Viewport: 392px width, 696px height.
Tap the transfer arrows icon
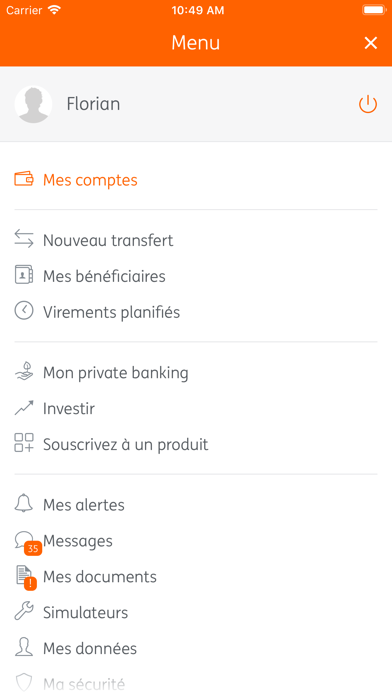(24, 238)
